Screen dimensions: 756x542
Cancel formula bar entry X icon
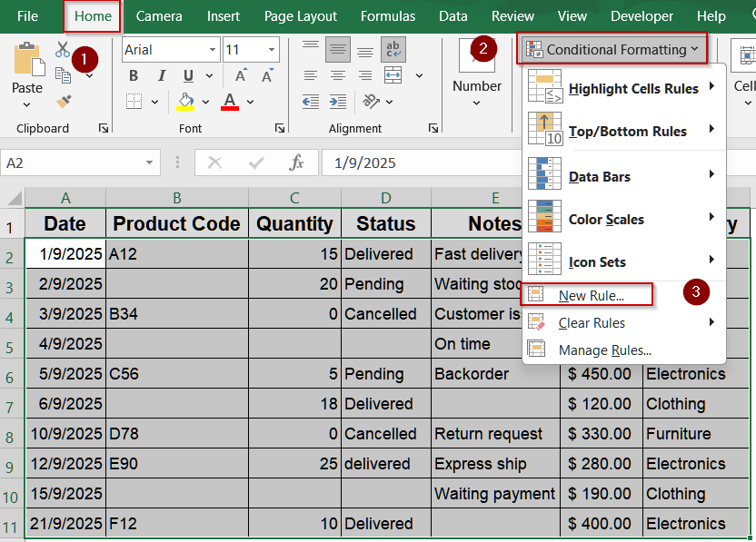click(214, 163)
